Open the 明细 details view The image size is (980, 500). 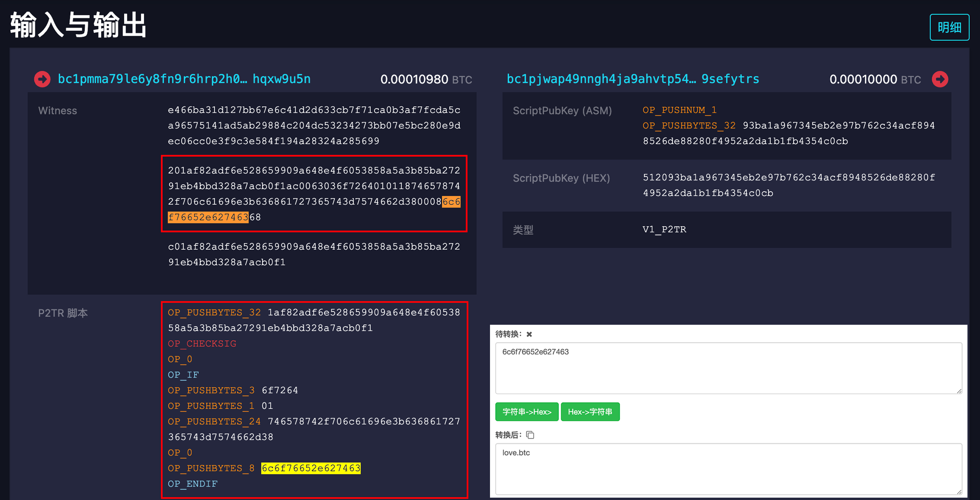[x=949, y=27]
